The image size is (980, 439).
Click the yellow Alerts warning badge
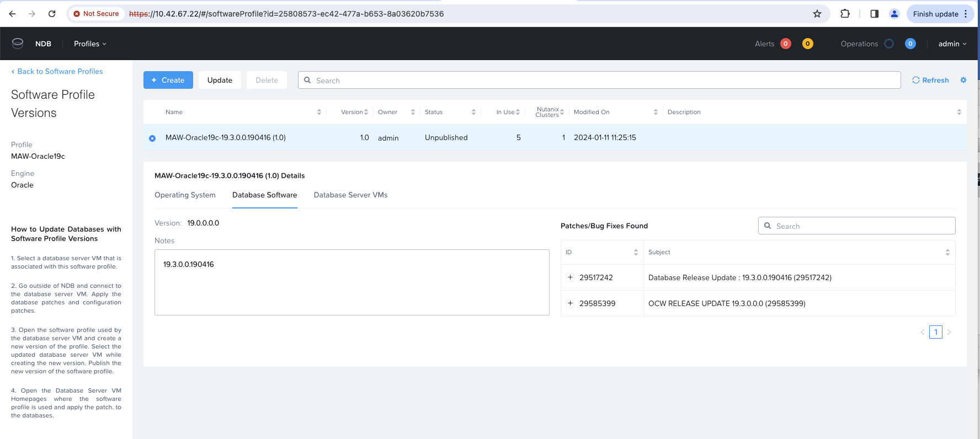[x=807, y=44]
